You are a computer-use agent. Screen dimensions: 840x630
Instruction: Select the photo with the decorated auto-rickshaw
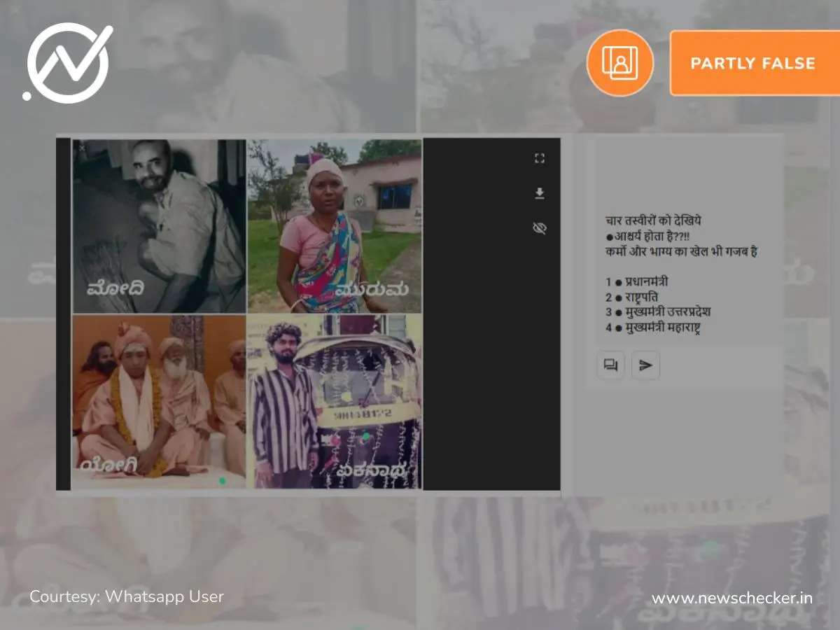[x=335, y=400]
